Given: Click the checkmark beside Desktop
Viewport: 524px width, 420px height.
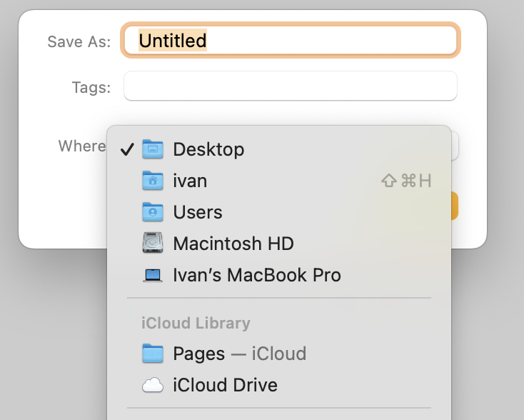Looking at the screenshot, I should click(128, 149).
